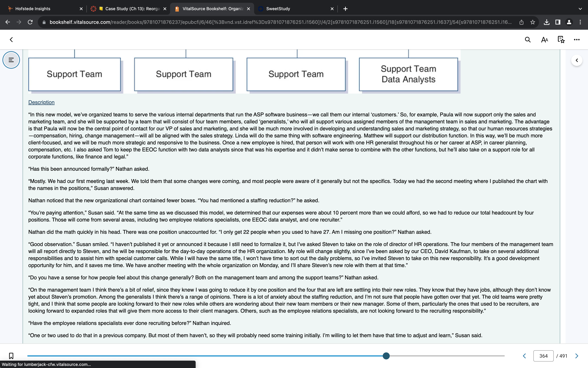Open browser profile menu
Screen dimensions: 588x368
569,22
